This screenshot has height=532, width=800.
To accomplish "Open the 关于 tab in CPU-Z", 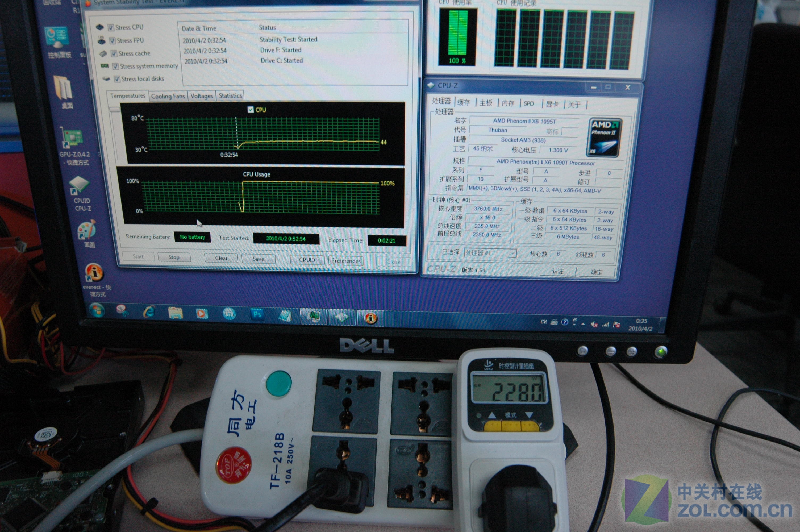I will click(x=574, y=105).
